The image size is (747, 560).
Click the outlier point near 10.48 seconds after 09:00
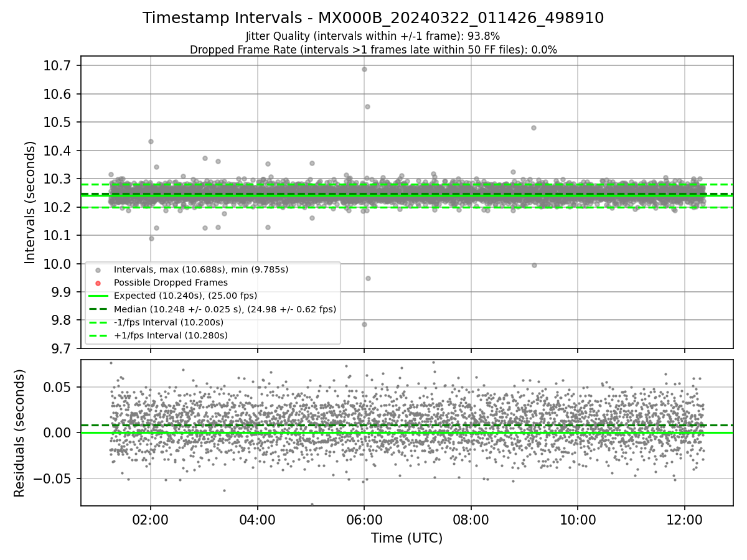[x=533, y=128]
